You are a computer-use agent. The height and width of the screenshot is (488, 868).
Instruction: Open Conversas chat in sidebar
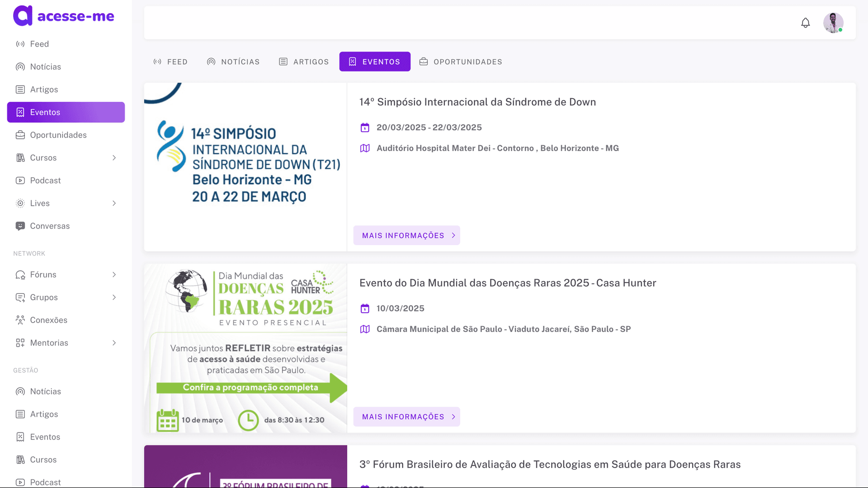click(x=50, y=226)
